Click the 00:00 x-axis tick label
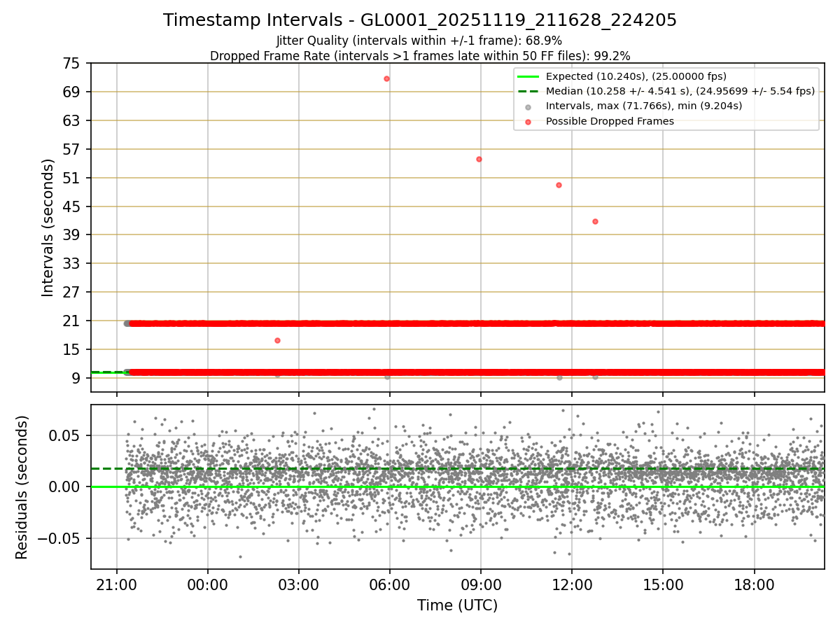Image resolution: width=840 pixels, height=630 pixels. click(207, 584)
